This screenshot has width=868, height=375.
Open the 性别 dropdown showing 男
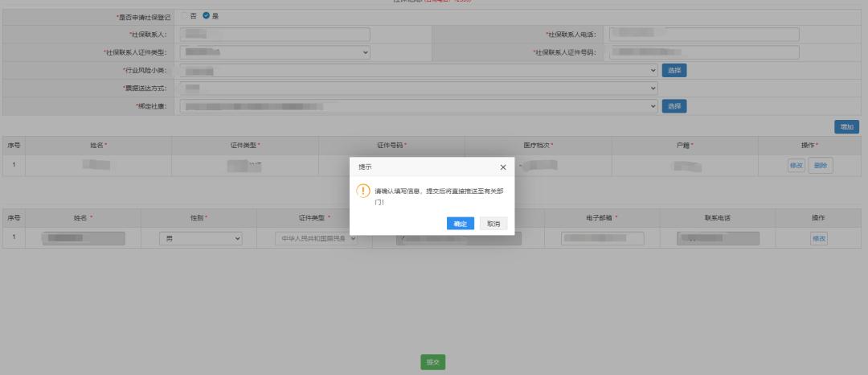pos(203,238)
